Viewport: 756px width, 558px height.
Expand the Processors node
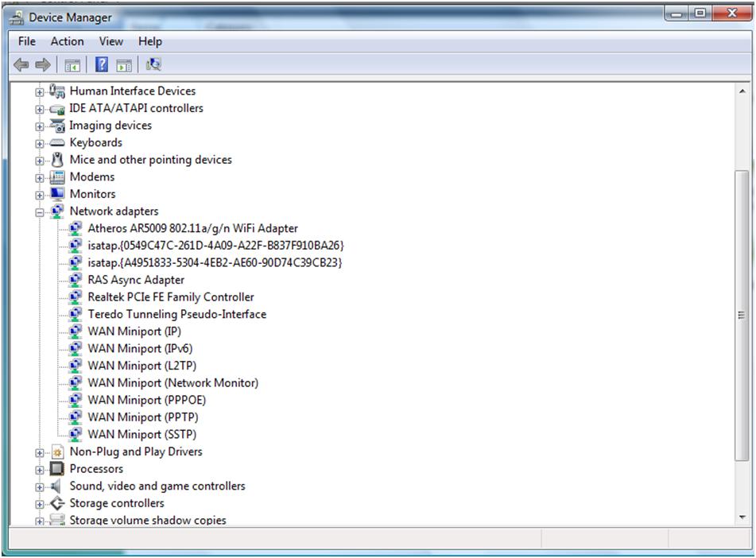[40, 470]
